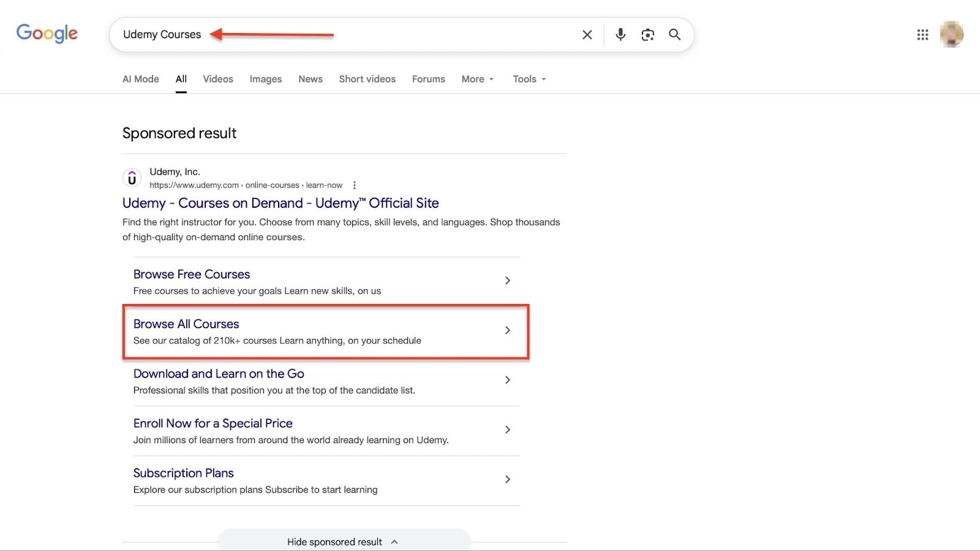Click chevron on Enroll Now row
The image size is (980, 551).
coord(507,430)
